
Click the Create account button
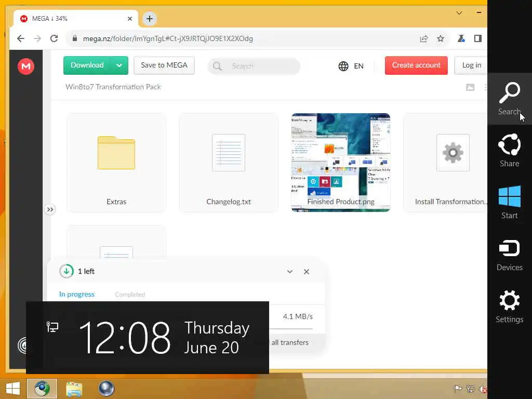click(x=416, y=65)
